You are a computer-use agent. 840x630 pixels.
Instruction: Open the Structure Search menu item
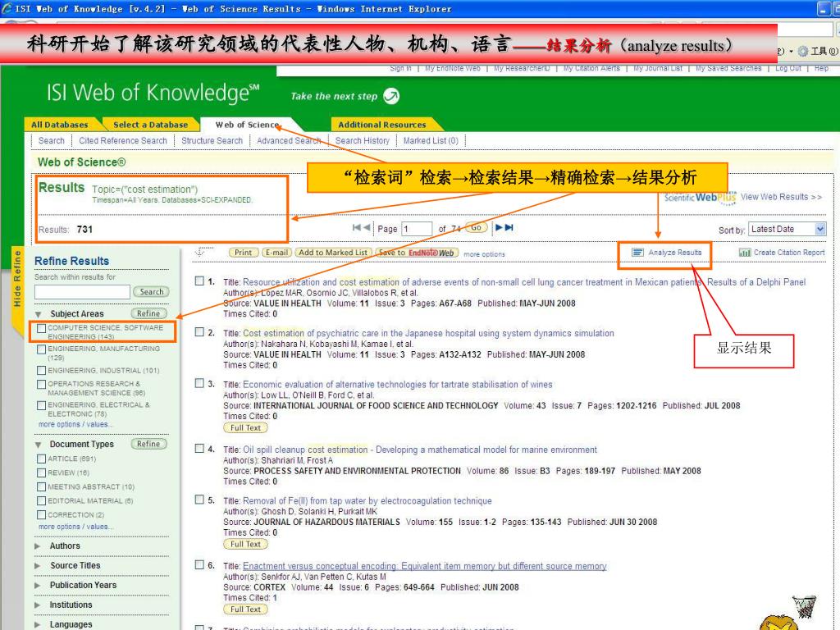click(212, 140)
